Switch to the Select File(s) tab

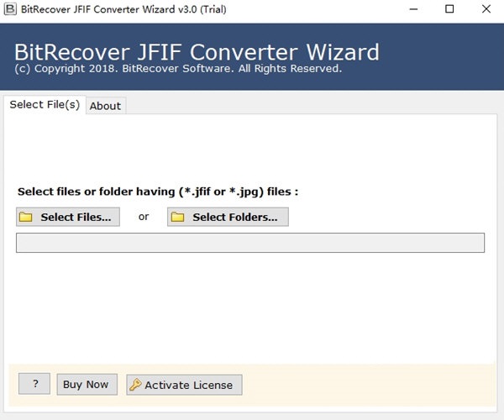45,104
